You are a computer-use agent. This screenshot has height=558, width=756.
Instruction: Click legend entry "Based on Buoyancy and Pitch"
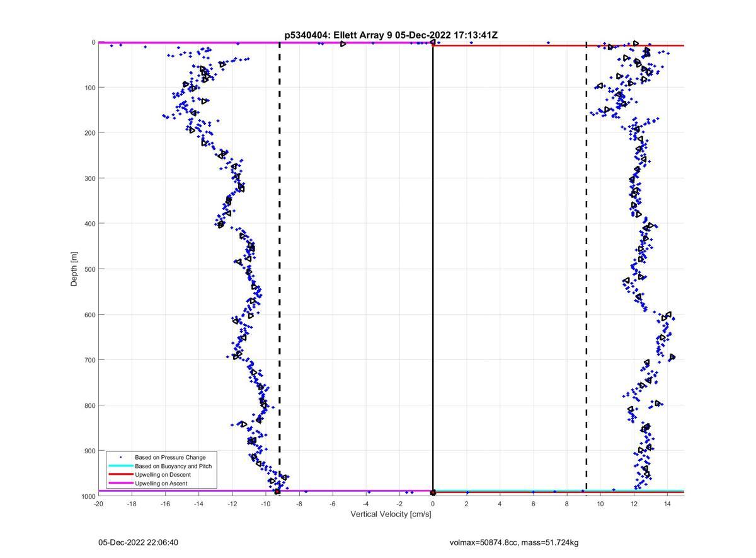pos(173,466)
